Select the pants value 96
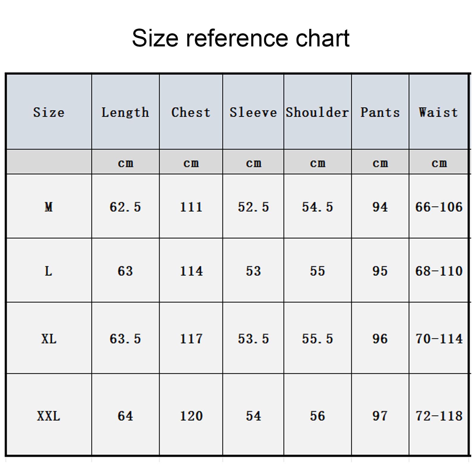Image resolution: width=476 pixels, height=476 pixels. coord(380,339)
